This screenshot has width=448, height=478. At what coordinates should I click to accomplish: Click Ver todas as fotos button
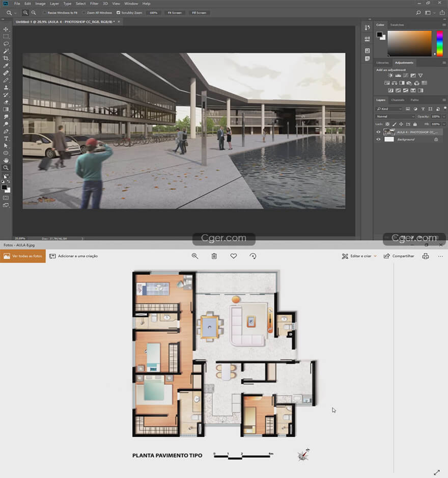[x=23, y=256]
